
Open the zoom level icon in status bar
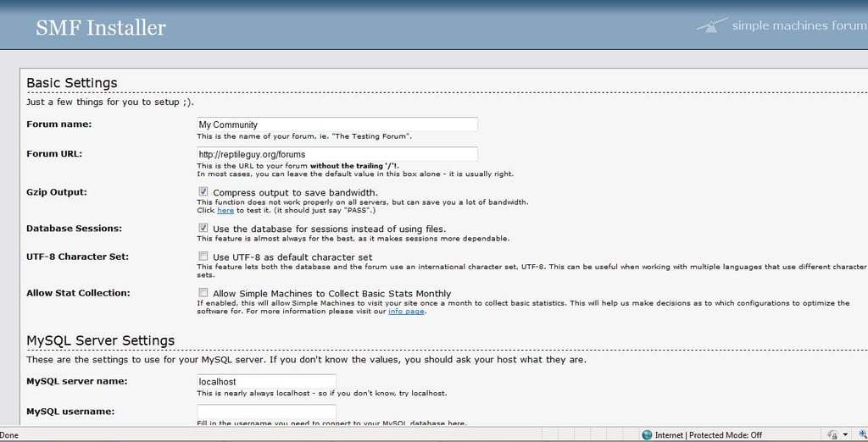tap(864, 435)
